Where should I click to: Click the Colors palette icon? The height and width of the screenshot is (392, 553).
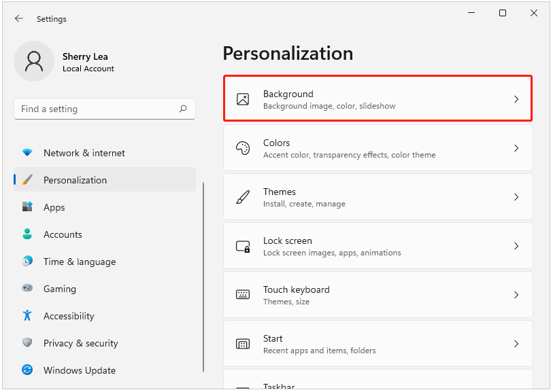[243, 147]
